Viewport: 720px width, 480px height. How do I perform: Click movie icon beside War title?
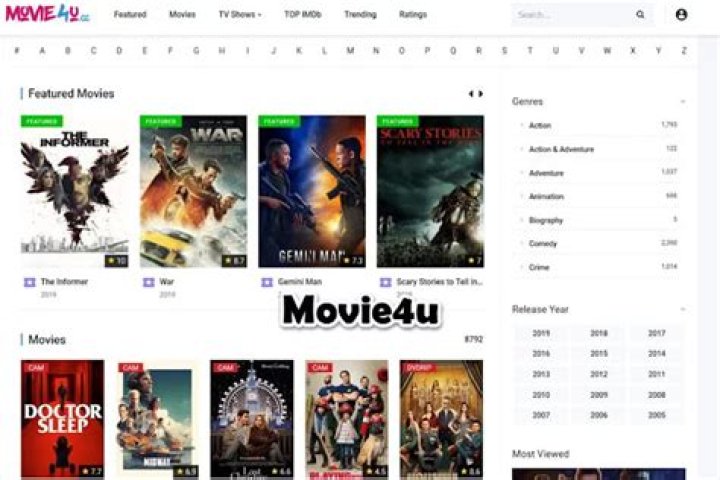coord(148,282)
